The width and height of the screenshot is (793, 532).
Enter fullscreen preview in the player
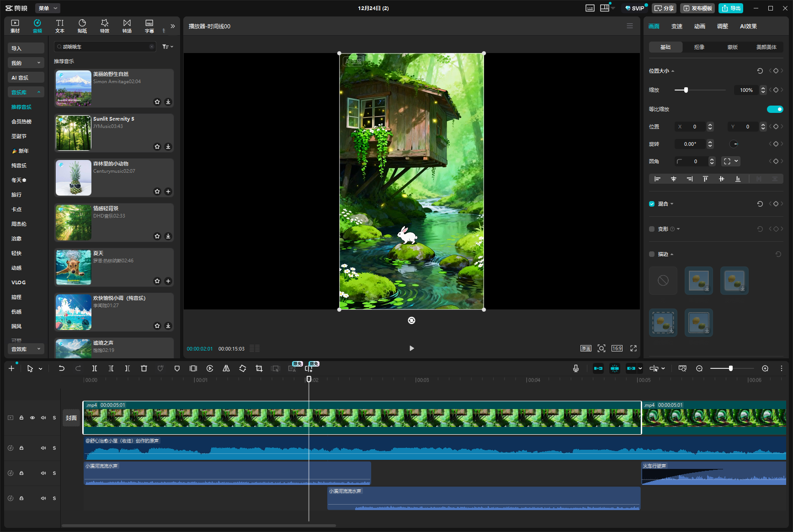coord(633,348)
